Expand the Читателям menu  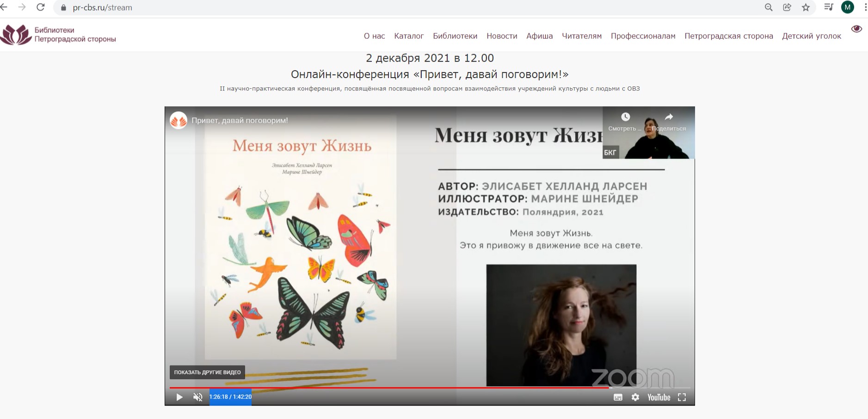coord(581,36)
